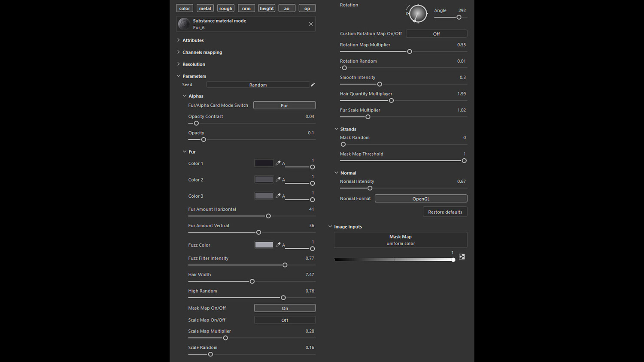Click the Rotation angle dial
Viewport: 644px width, 362px height.
[418, 14]
